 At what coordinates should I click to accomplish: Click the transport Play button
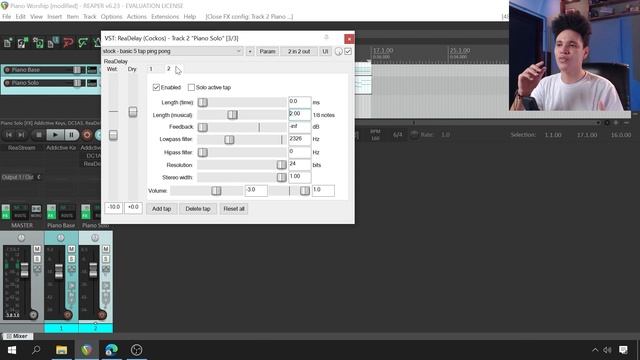55,135
